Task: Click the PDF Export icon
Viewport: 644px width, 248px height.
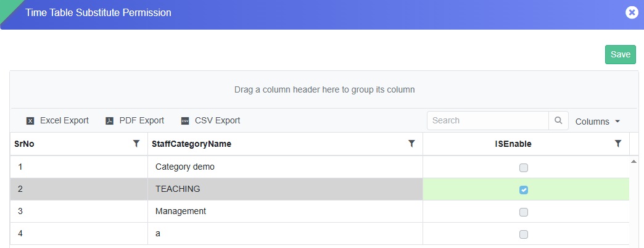Action: [x=110, y=121]
